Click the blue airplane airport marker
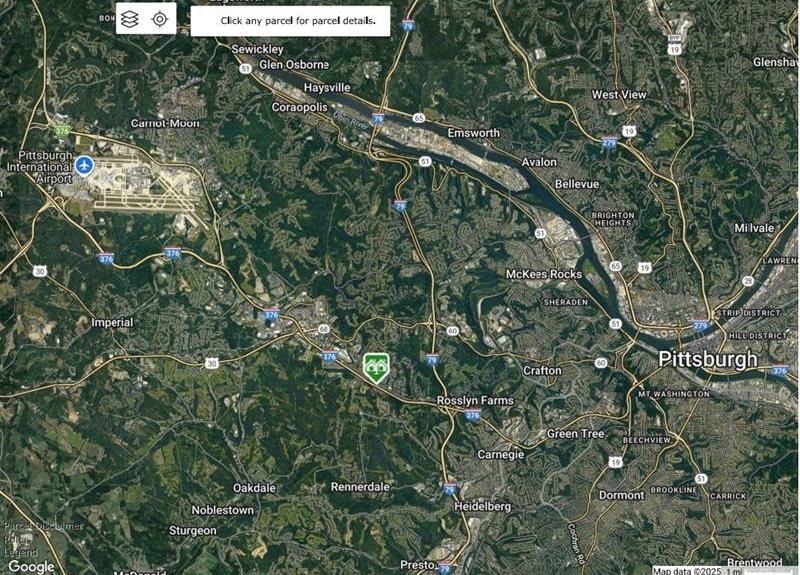 click(84, 166)
